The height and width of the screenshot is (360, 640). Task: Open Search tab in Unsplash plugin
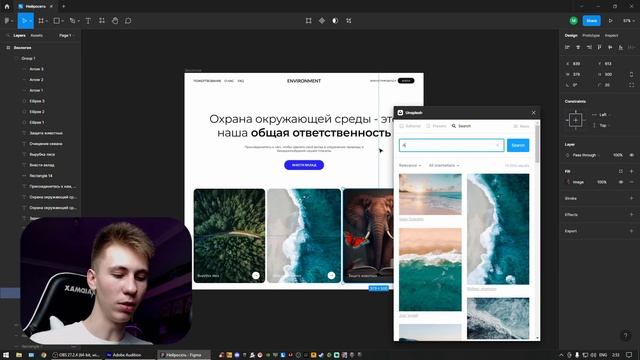[x=461, y=126]
